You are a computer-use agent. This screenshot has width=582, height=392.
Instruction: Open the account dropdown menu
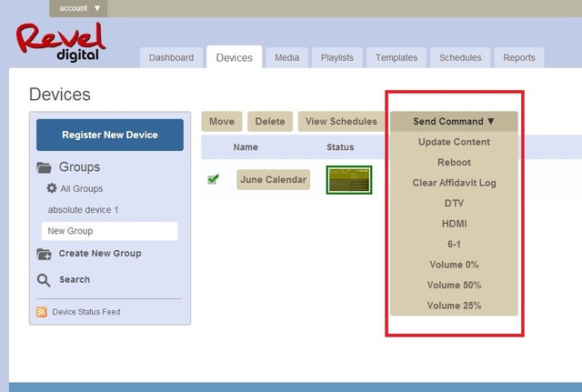click(78, 8)
